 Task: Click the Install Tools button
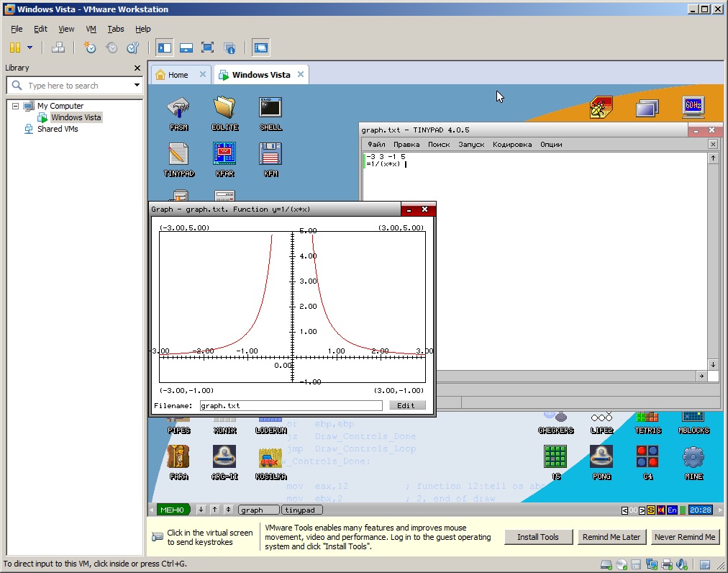click(x=537, y=537)
